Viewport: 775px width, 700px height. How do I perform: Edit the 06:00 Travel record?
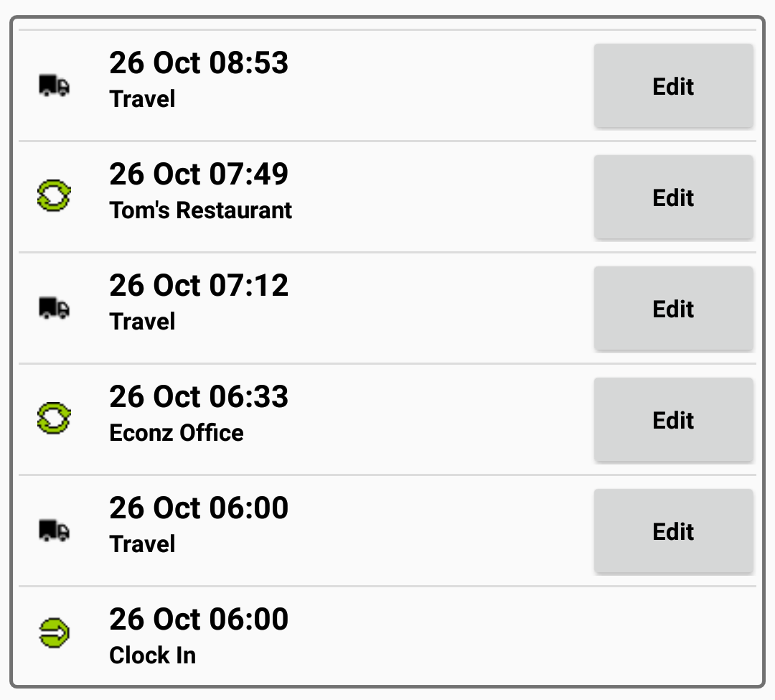click(x=673, y=531)
